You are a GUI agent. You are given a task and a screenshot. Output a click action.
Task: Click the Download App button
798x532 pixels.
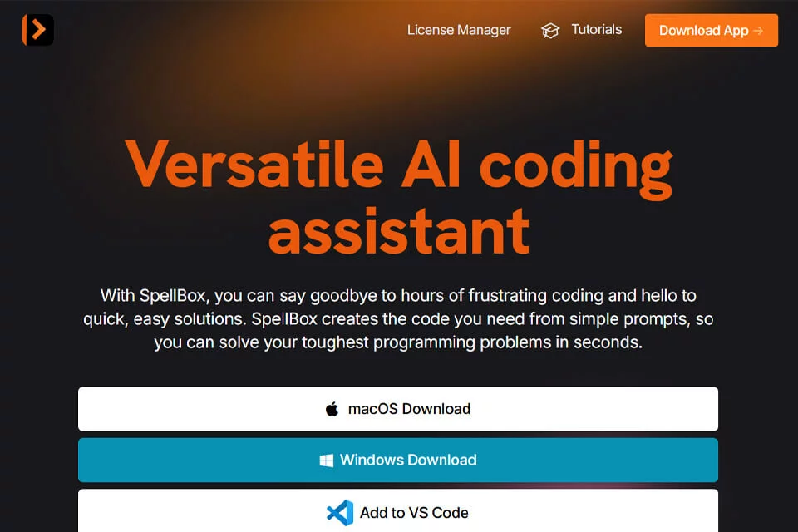pyautogui.click(x=712, y=31)
